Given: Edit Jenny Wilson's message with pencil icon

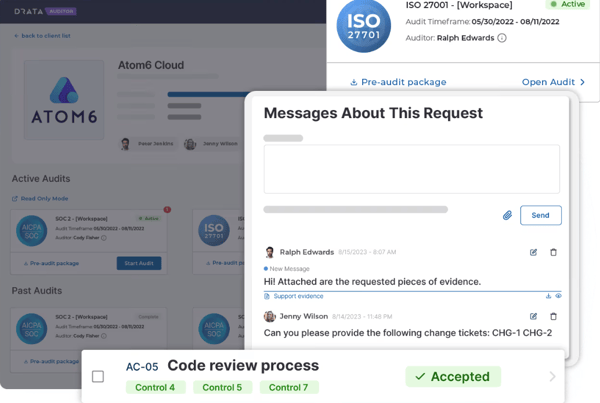Looking at the screenshot, I should [x=533, y=317].
